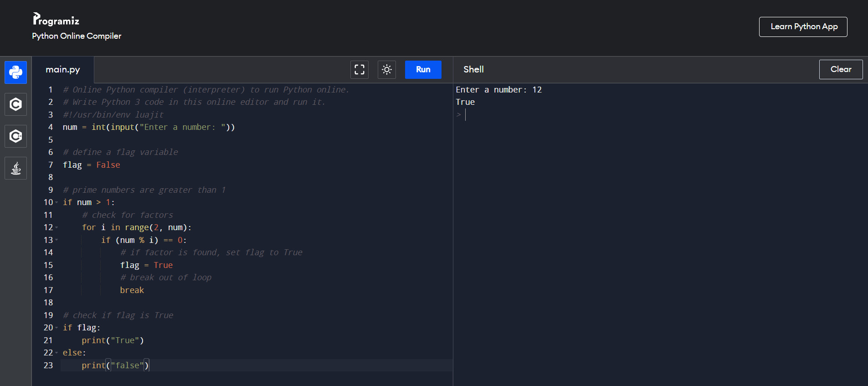Screen dimensions: 868x386
Task: Click the Programiz logo
Action: coord(56,20)
